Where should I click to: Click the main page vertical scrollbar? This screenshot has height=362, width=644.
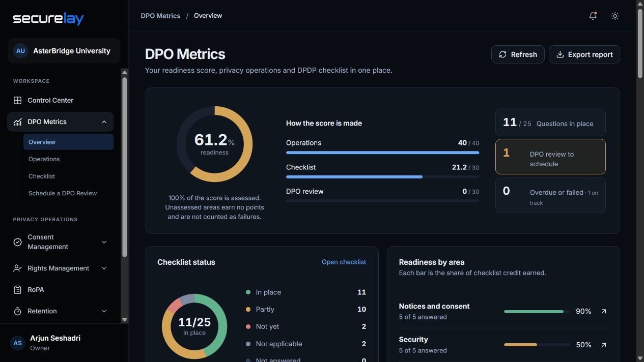click(640, 43)
